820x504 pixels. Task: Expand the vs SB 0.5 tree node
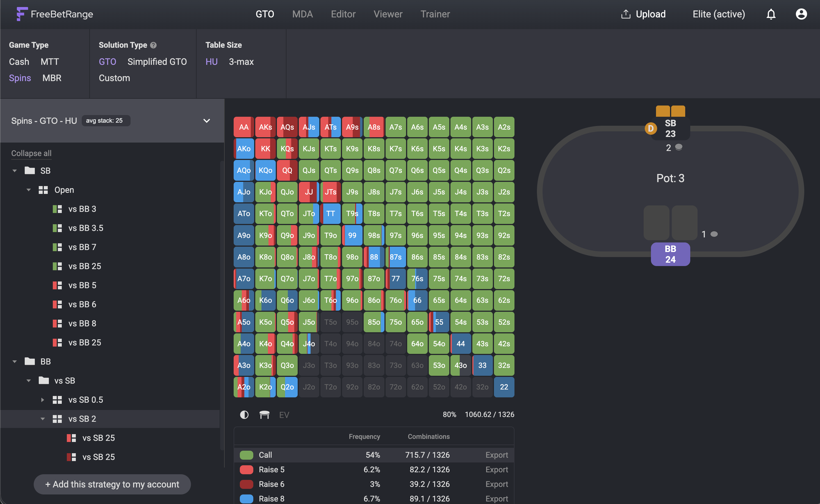43,400
